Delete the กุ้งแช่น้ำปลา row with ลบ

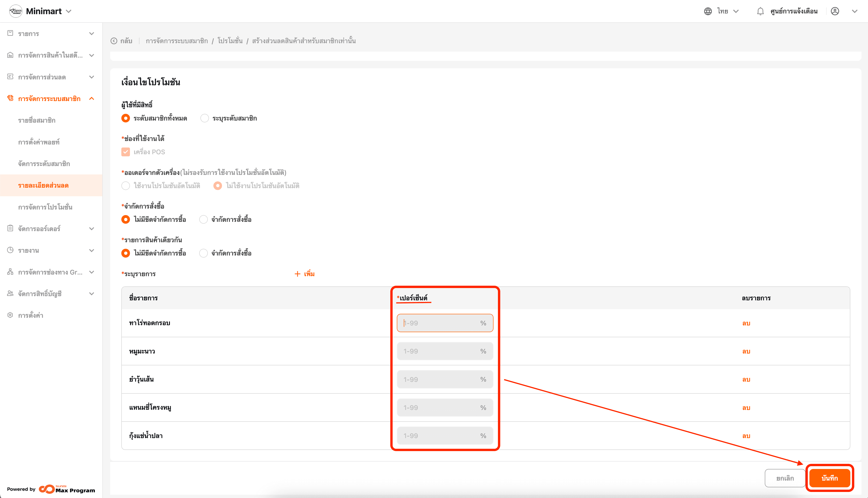(746, 436)
